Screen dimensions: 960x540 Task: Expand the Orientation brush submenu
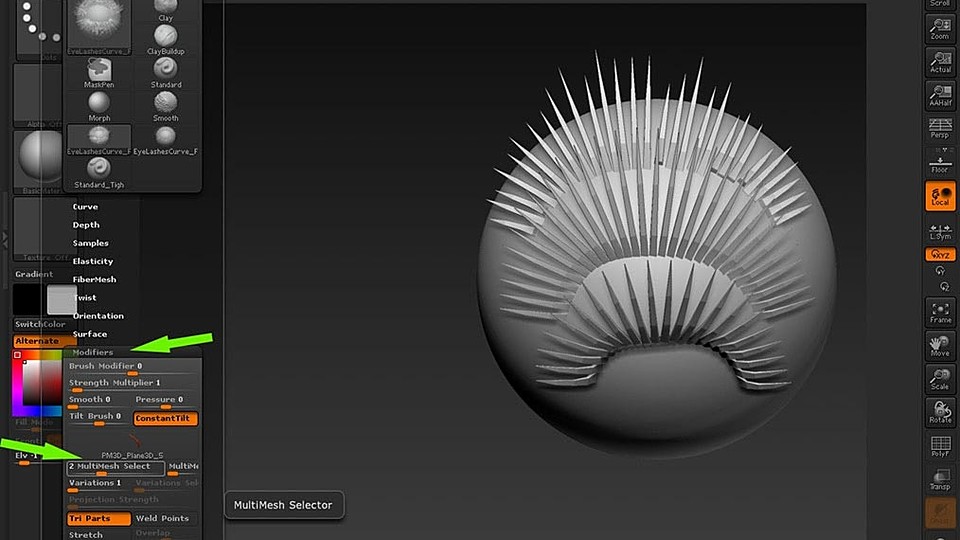pyautogui.click(x=98, y=316)
